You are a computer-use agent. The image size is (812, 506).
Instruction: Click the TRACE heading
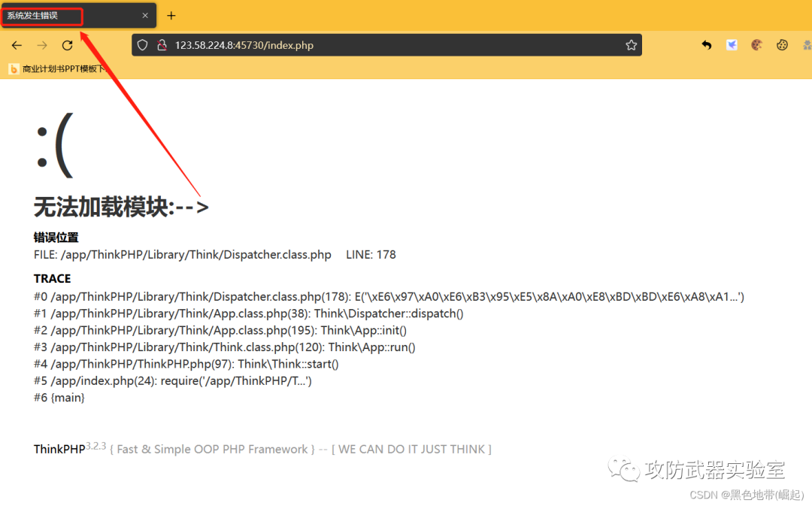pyautogui.click(x=53, y=279)
